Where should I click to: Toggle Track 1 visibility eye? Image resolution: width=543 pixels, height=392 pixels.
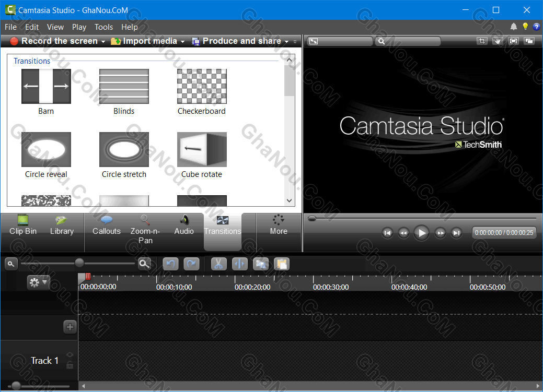pos(70,354)
